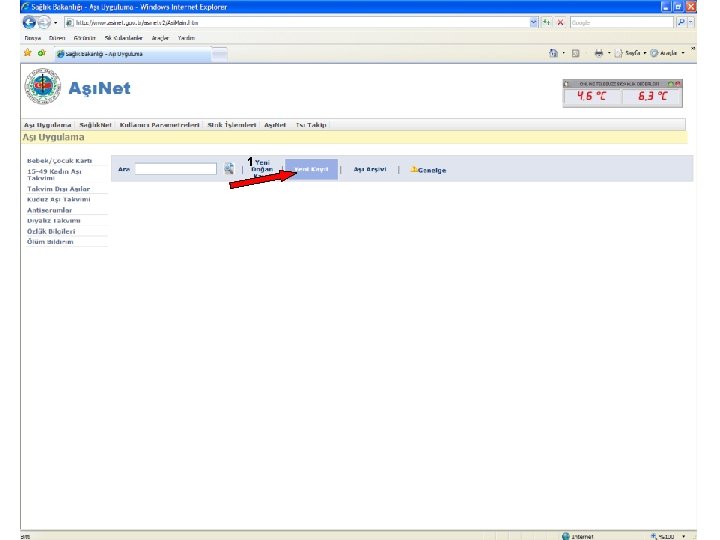Click the Add to Favorites icon
The width and height of the screenshot is (720, 540).
(x=42, y=53)
